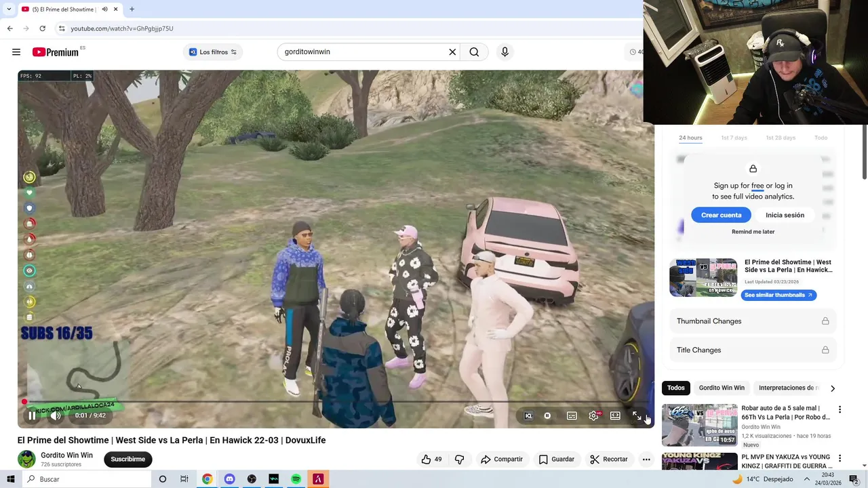View site information icon in address bar

pyautogui.click(x=62, y=28)
